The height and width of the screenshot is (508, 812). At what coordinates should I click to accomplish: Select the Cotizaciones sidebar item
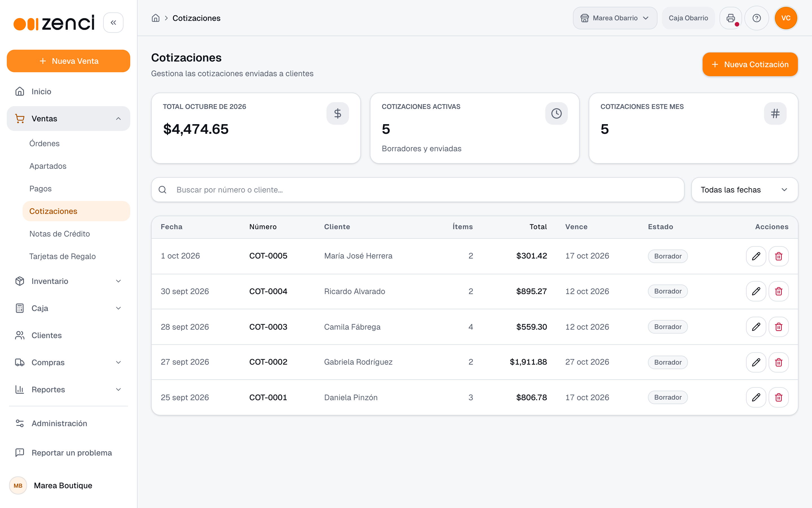coord(76,211)
